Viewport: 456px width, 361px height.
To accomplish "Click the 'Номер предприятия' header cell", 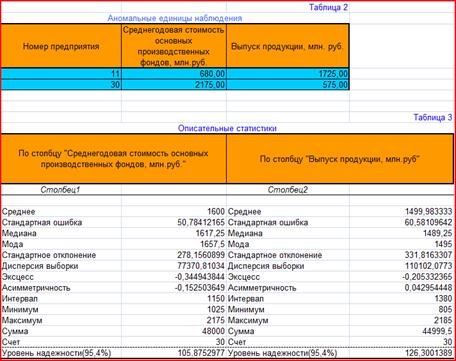I will (x=61, y=46).
